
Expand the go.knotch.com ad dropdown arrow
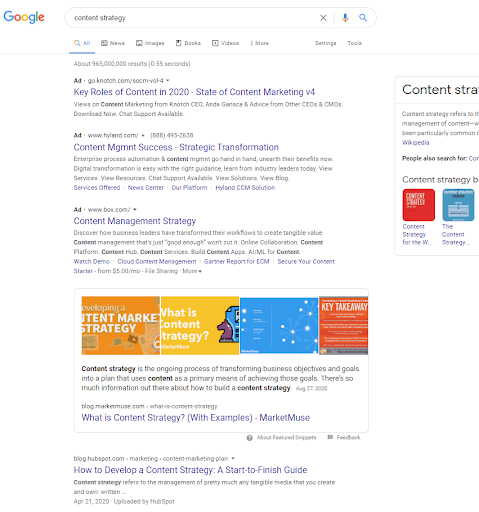(x=168, y=80)
